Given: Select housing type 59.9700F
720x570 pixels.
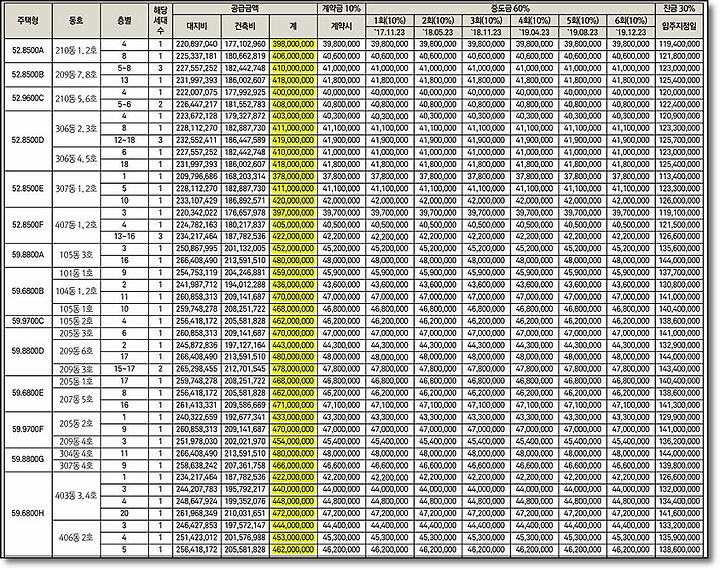Looking at the screenshot, I should pos(28,429).
